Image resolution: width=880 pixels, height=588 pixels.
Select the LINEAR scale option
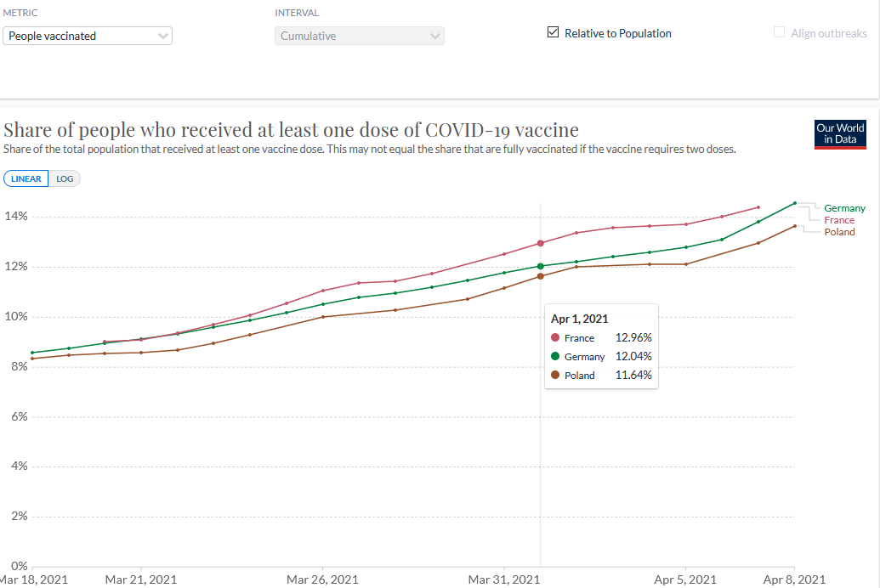click(26, 178)
